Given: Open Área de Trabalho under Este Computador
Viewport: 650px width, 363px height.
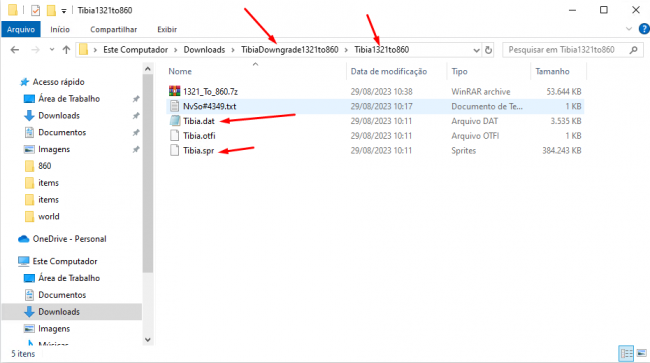Looking at the screenshot, I should click(69, 278).
